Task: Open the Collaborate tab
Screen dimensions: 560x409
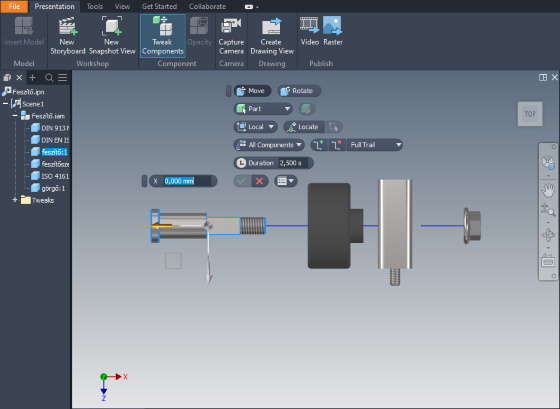Action: [x=207, y=6]
